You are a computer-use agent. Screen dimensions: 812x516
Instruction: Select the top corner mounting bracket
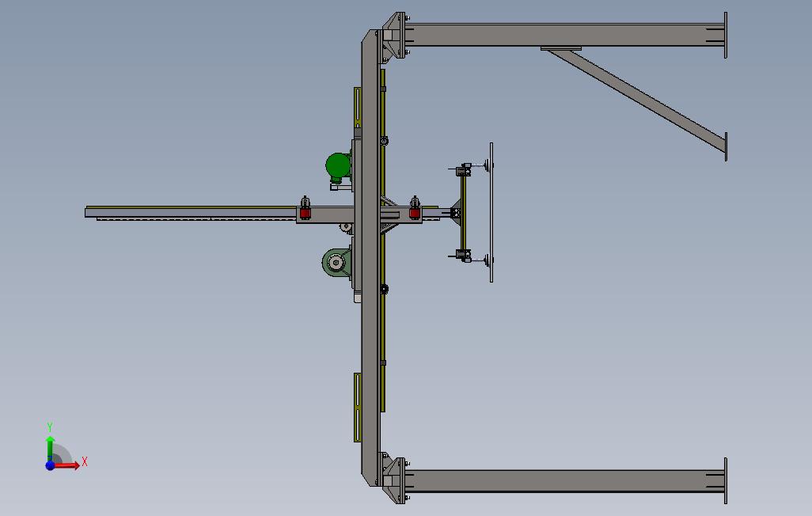click(394, 36)
